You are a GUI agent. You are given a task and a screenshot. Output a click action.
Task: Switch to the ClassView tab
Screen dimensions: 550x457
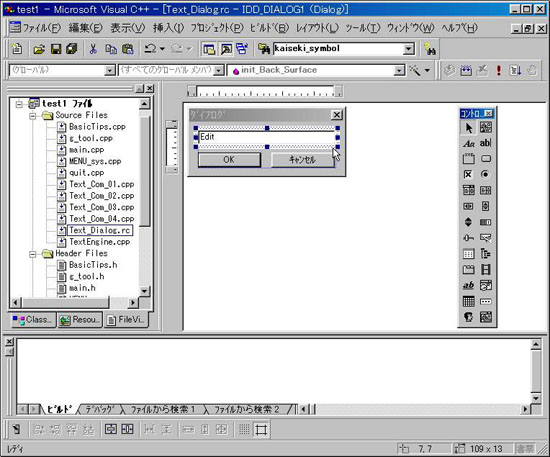(33, 320)
